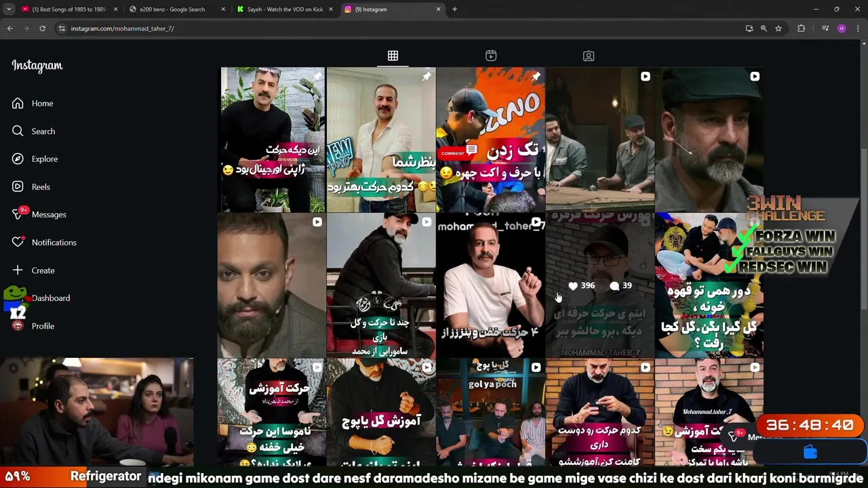Viewport: 868px width, 488px height.
Task: Click the Explore compass icon
Action: coord(18,159)
